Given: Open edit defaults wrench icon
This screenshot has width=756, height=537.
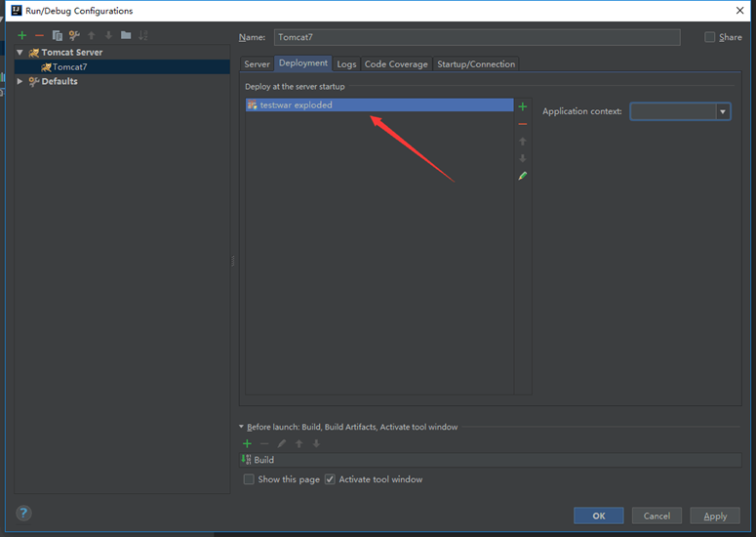Looking at the screenshot, I should (x=74, y=35).
